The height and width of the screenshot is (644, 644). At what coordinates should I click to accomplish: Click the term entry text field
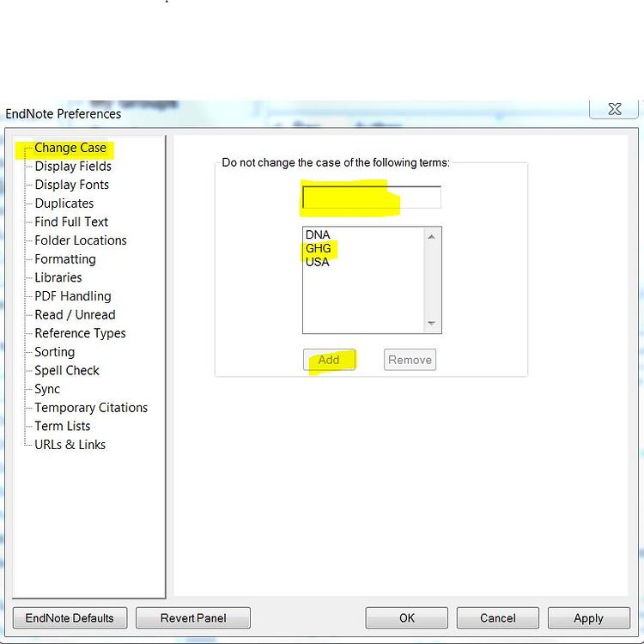pos(372,197)
